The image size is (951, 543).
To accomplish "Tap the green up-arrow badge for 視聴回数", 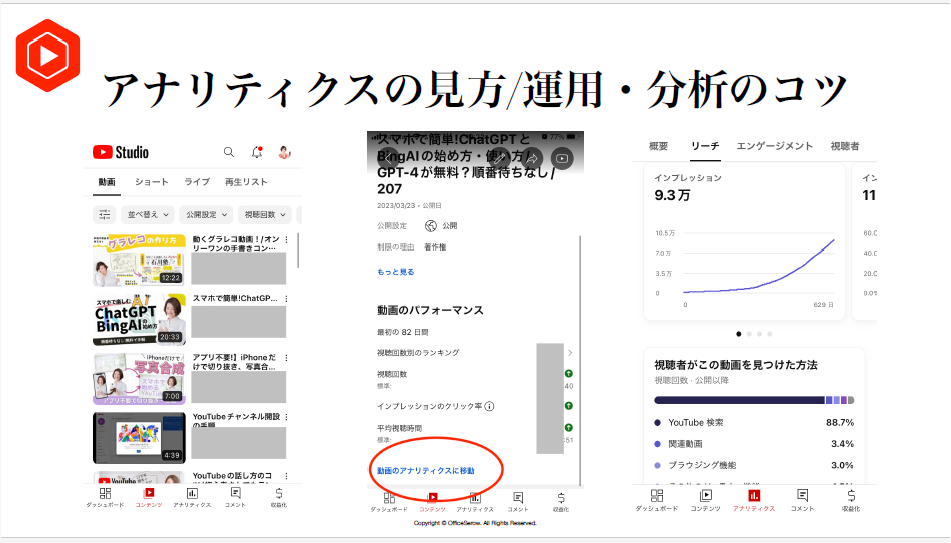I will click(x=569, y=374).
